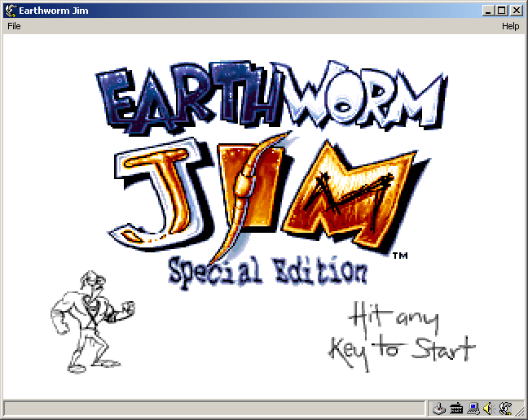Toggle the speaker sound icon
The width and height of the screenshot is (528, 420).
[489, 409]
